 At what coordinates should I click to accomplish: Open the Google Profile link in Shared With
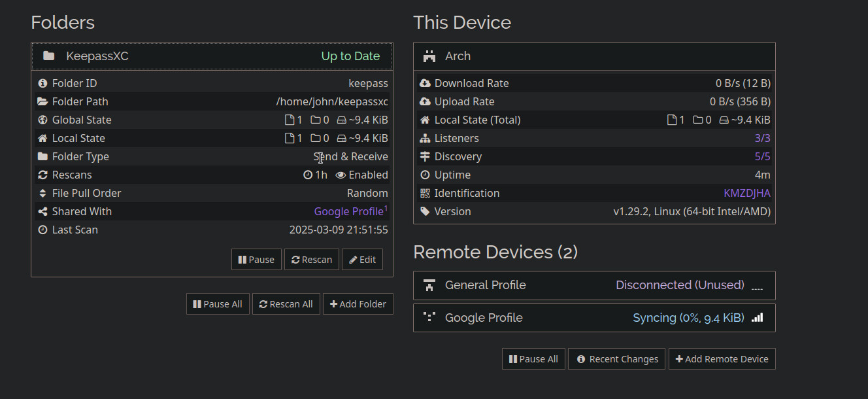(x=348, y=212)
